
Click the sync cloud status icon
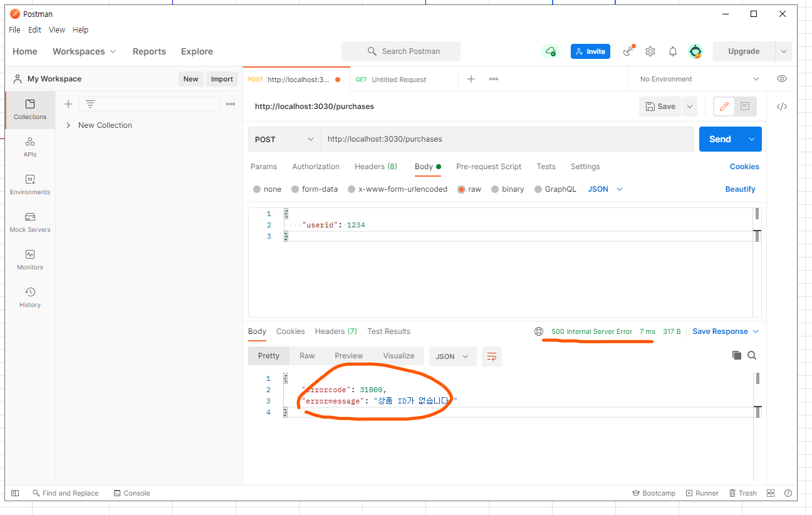pyautogui.click(x=551, y=51)
